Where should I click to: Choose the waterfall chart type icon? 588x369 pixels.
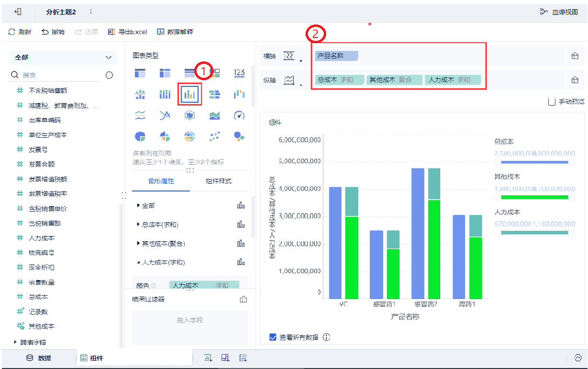tap(239, 95)
